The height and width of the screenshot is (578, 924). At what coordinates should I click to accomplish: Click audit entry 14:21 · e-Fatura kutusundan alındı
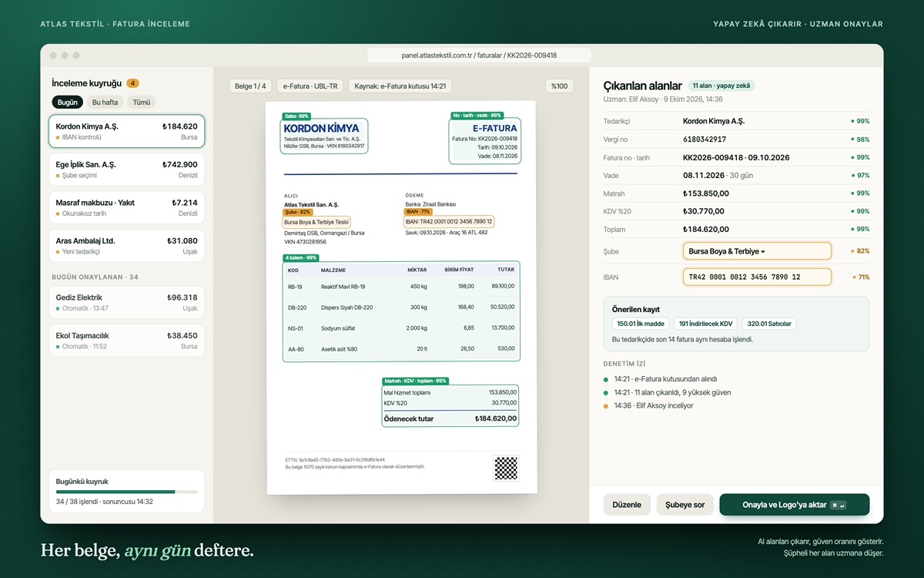tap(665, 379)
